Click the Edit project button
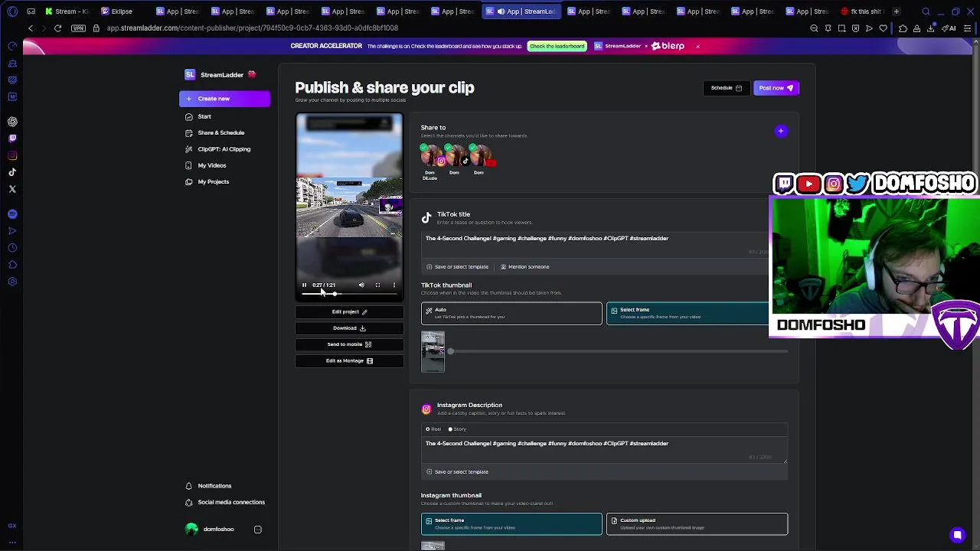 pos(349,311)
